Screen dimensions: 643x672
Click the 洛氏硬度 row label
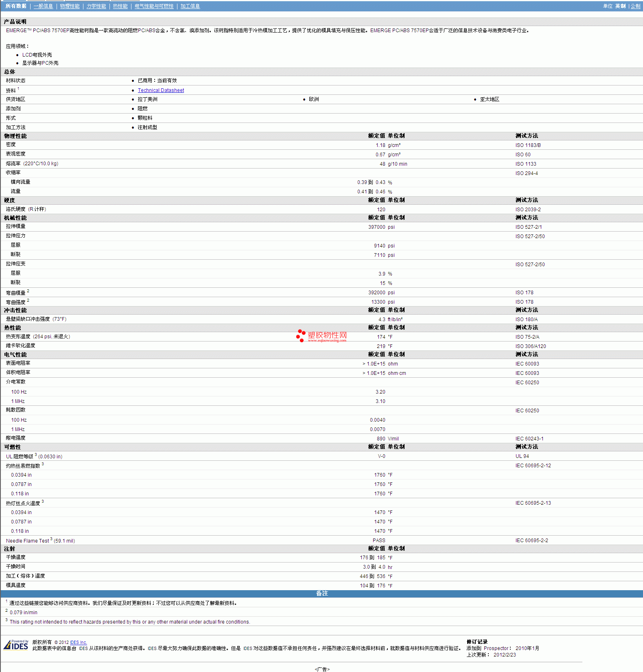(x=26, y=209)
